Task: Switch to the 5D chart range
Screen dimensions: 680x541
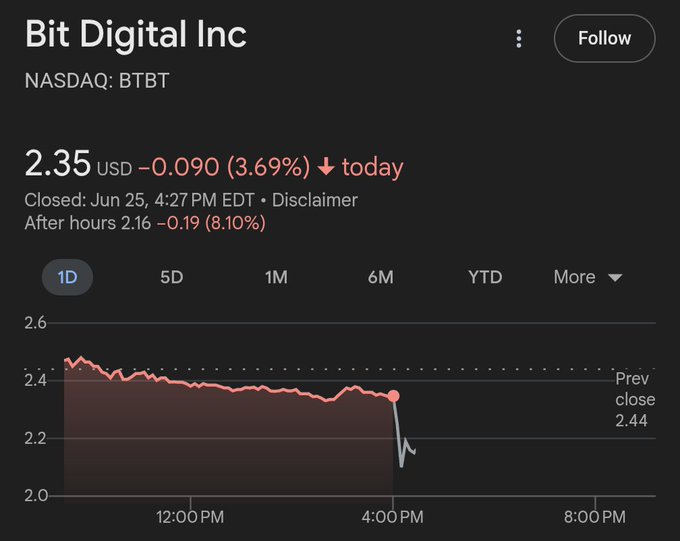Action: click(172, 277)
